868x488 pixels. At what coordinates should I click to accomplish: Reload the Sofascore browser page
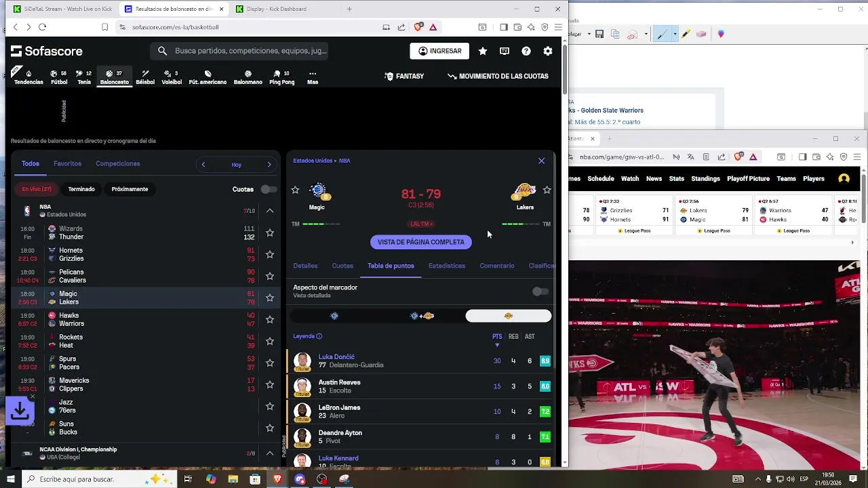[42, 27]
